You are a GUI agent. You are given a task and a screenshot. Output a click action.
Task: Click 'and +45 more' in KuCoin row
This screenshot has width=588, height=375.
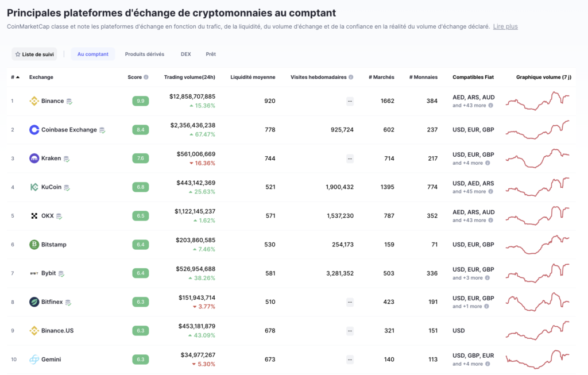[x=469, y=192]
